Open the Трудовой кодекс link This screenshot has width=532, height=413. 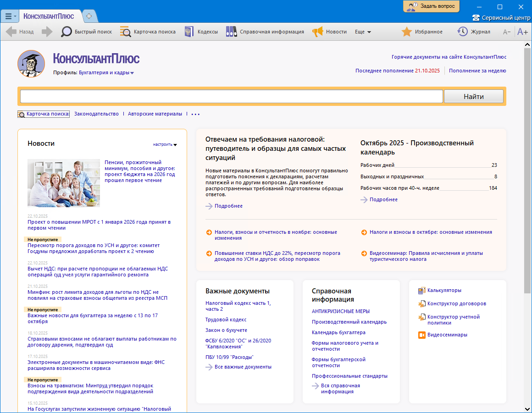(226, 319)
